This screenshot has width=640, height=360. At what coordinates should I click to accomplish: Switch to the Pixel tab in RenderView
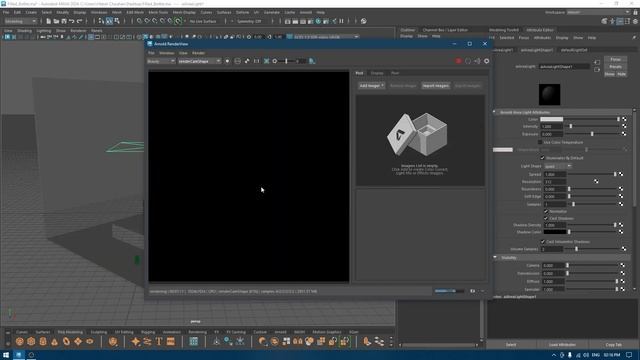coord(395,73)
